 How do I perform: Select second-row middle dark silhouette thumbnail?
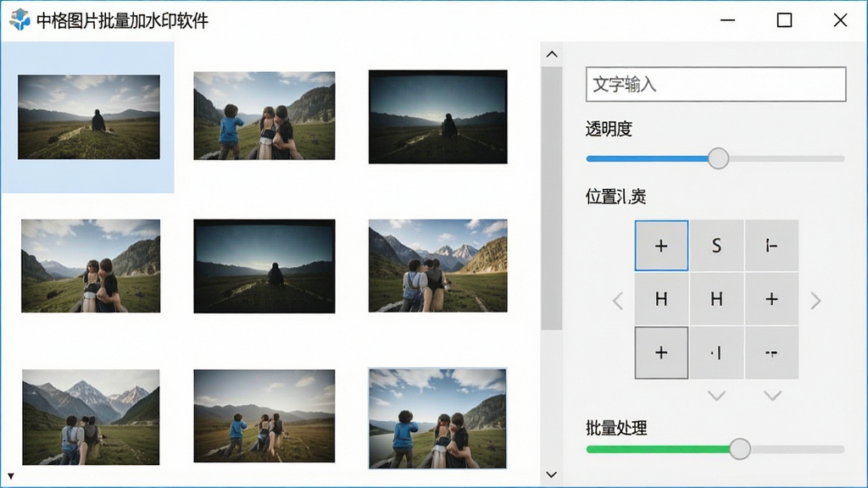click(x=264, y=266)
